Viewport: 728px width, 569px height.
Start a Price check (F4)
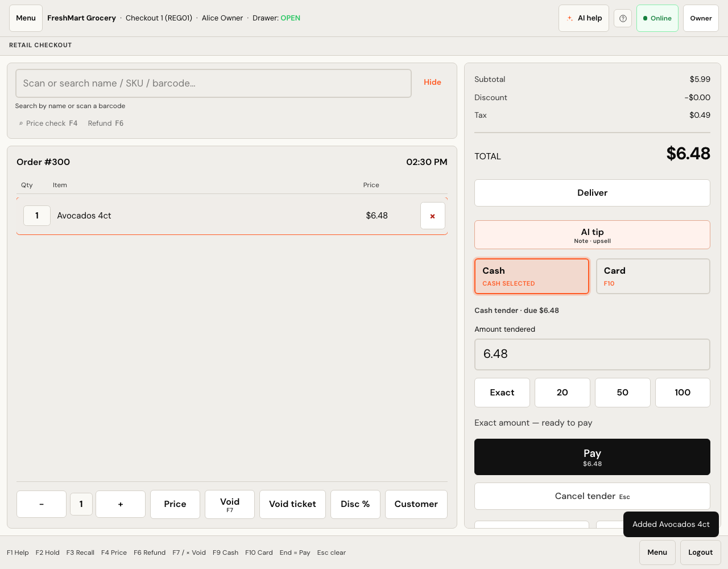coord(48,123)
